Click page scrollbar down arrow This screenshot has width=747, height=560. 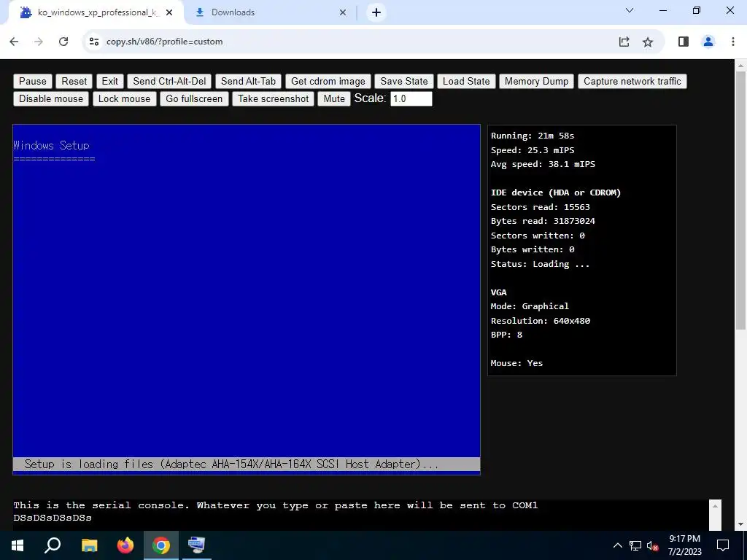click(x=740, y=525)
